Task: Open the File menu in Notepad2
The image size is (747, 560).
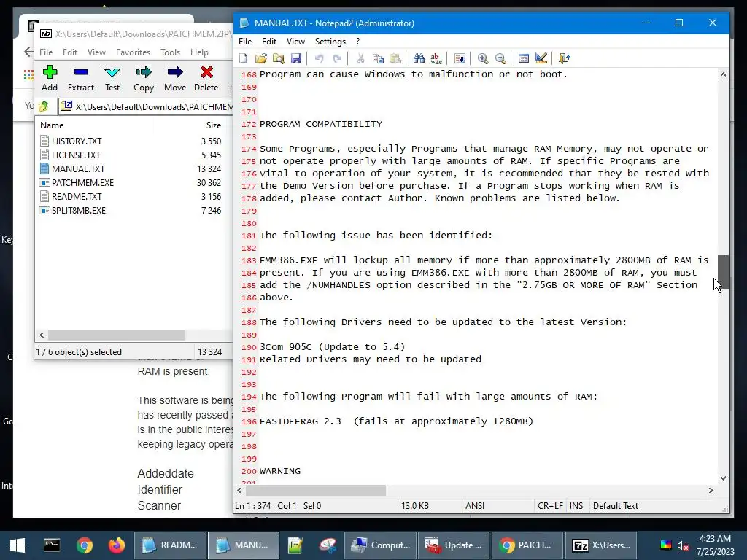Action: (245, 42)
